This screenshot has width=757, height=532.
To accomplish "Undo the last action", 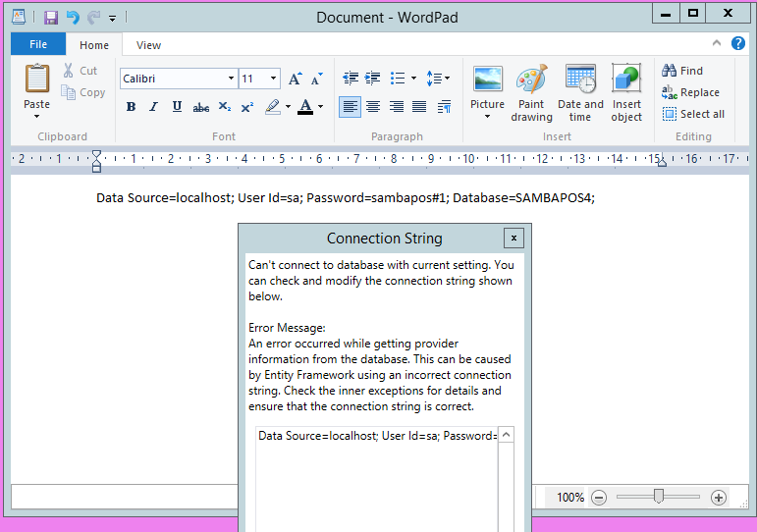I will point(73,18).
